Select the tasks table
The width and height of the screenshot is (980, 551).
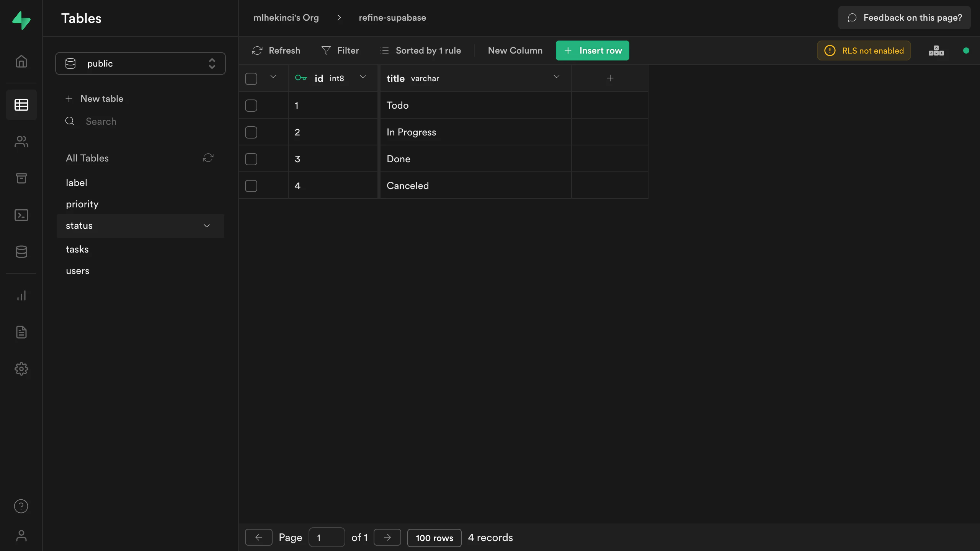point(77,249)
